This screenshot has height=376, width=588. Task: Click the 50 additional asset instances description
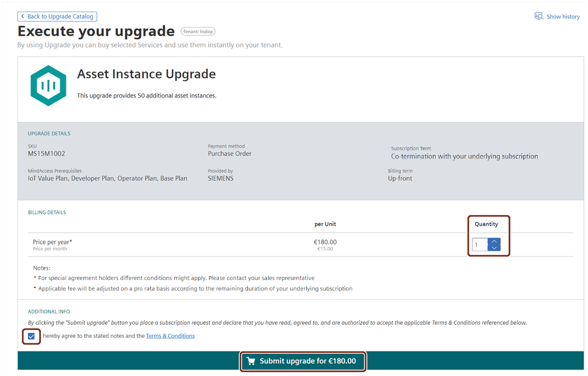point(147,96)
